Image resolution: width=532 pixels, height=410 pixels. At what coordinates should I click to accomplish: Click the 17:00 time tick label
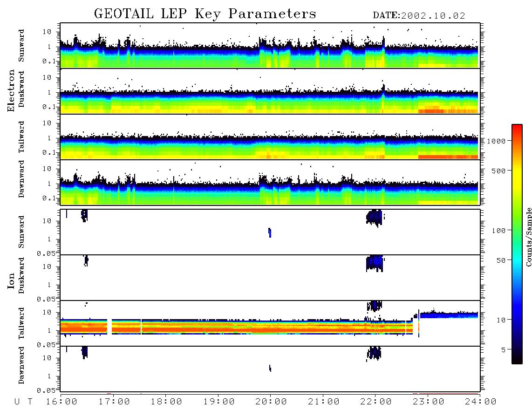tap(114, 402)
